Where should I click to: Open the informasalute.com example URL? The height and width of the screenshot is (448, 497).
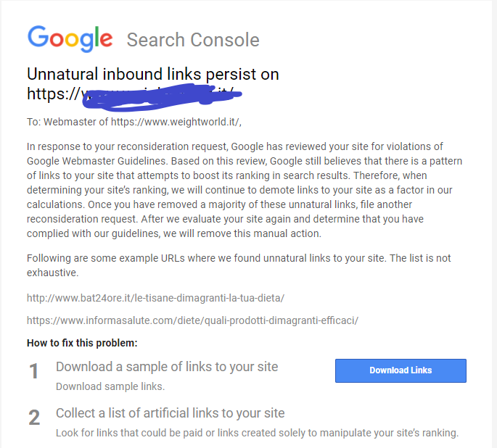192,320
